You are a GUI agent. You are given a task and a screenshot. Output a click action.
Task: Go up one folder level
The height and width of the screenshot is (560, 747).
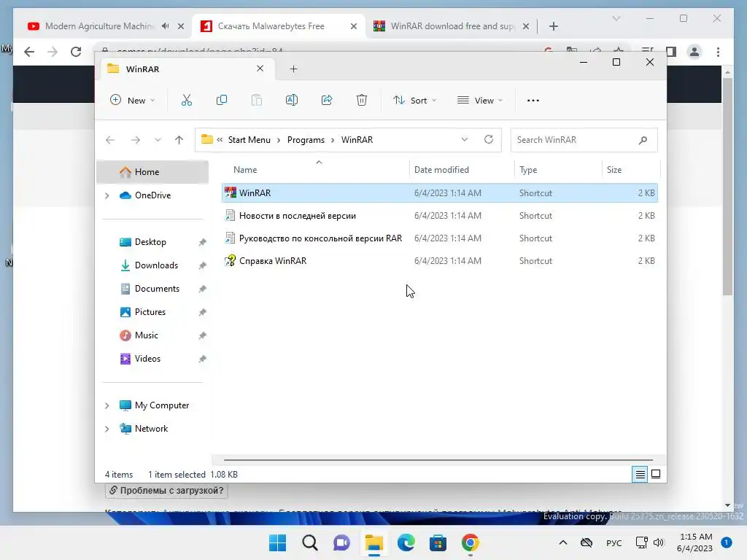(179, 140)
